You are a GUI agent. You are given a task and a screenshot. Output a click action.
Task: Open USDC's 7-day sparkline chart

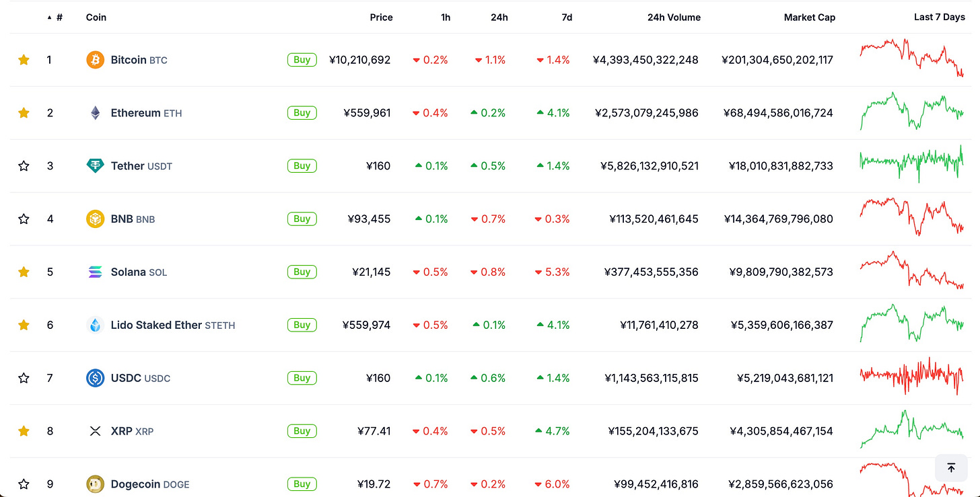912,376
